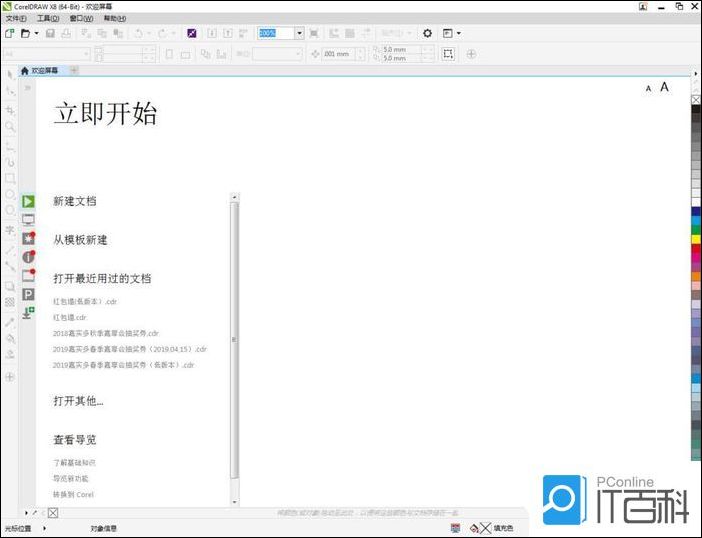Click the document palette no-color box

tap(53, 513)
